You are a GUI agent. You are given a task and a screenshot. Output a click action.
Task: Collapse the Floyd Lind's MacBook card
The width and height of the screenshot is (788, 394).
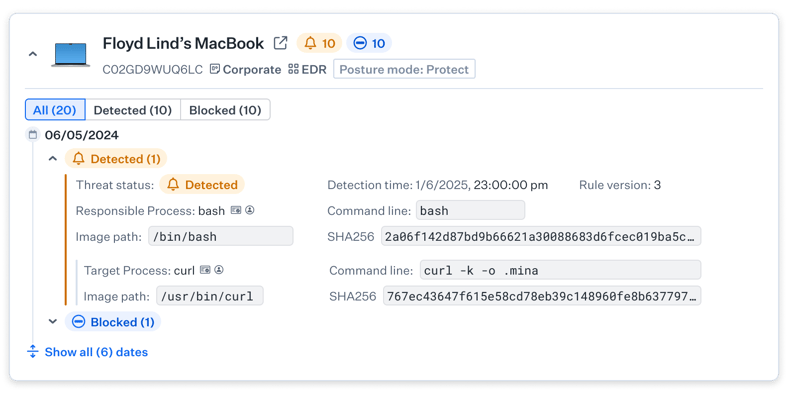[x=33, y=54]
